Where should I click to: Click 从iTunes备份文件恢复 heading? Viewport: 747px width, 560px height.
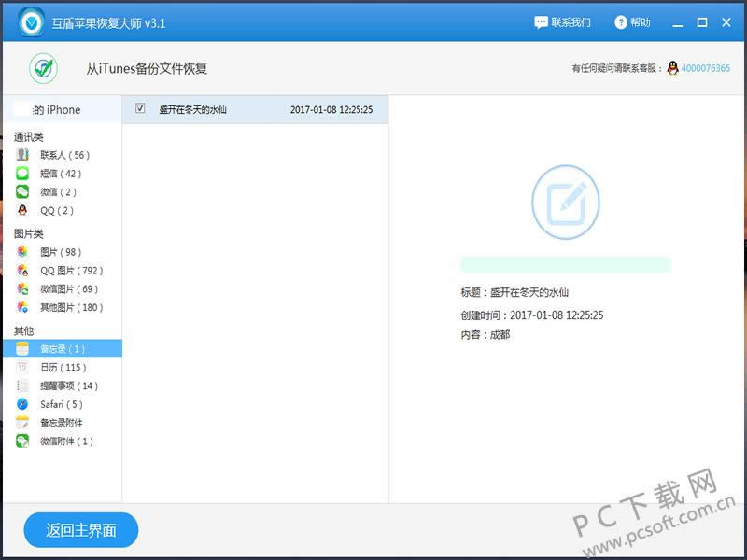147,68
